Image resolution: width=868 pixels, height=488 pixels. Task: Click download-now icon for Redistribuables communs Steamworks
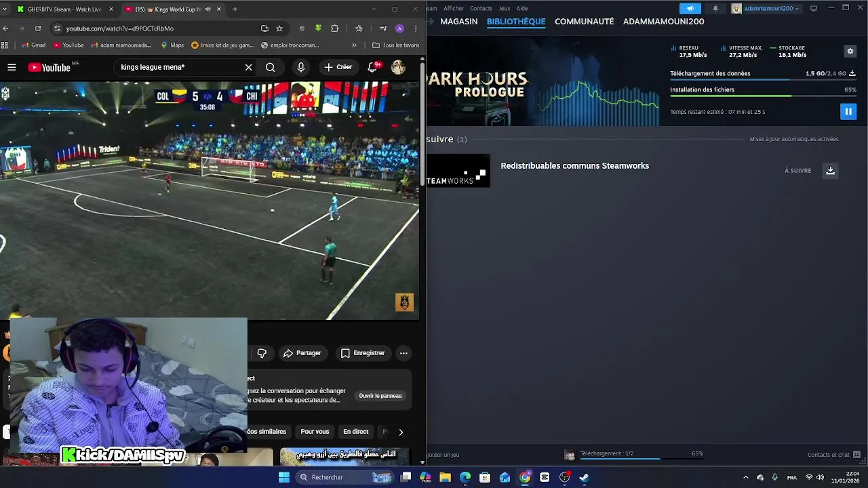(830, 171)
